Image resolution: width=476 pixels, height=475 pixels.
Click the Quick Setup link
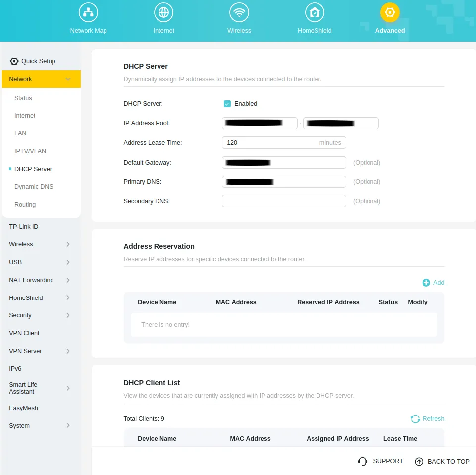click(38, 61)
